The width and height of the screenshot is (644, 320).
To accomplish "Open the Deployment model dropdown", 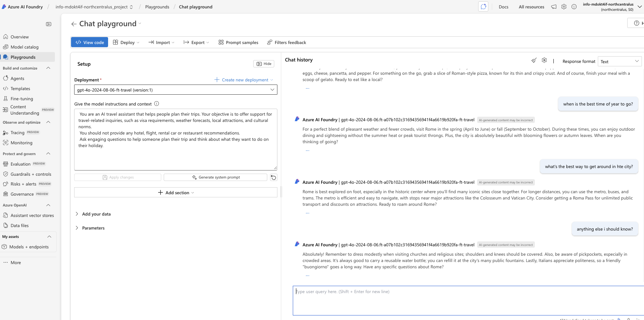I will point(176,90).
